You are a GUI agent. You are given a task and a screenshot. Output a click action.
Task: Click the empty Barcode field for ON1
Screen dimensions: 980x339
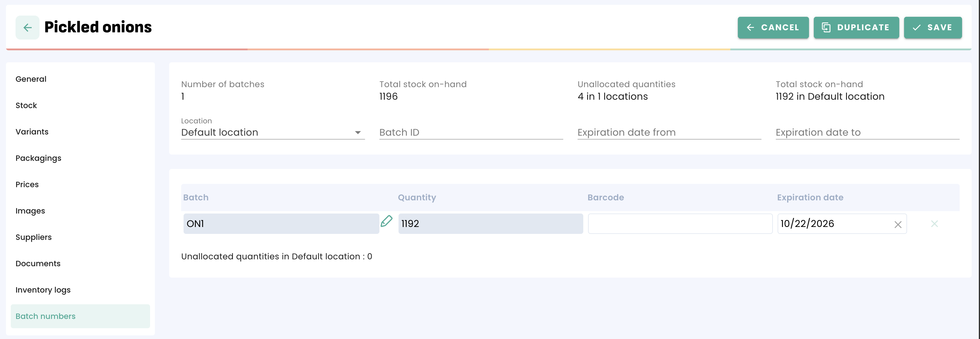tap(680, 224)
